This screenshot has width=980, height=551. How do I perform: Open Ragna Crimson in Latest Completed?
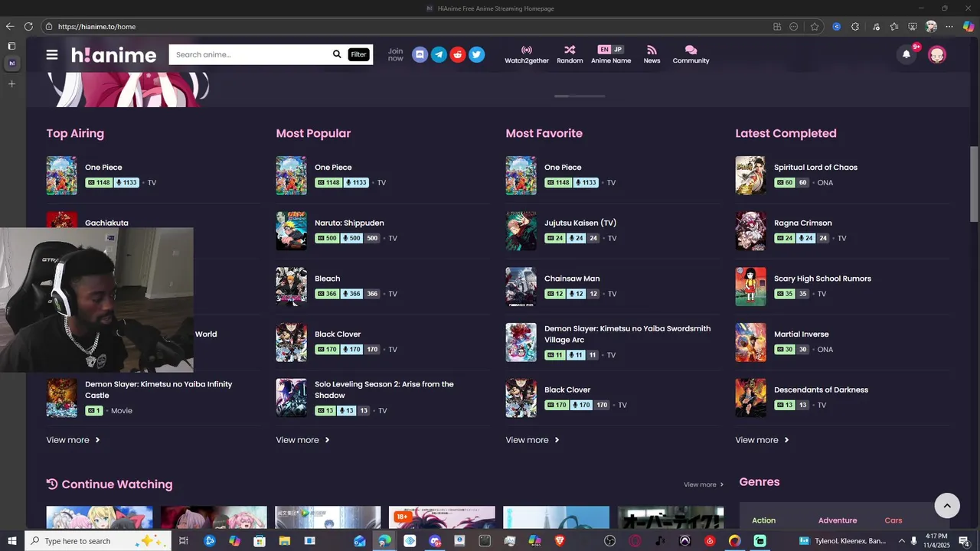[x=803, y=223]
